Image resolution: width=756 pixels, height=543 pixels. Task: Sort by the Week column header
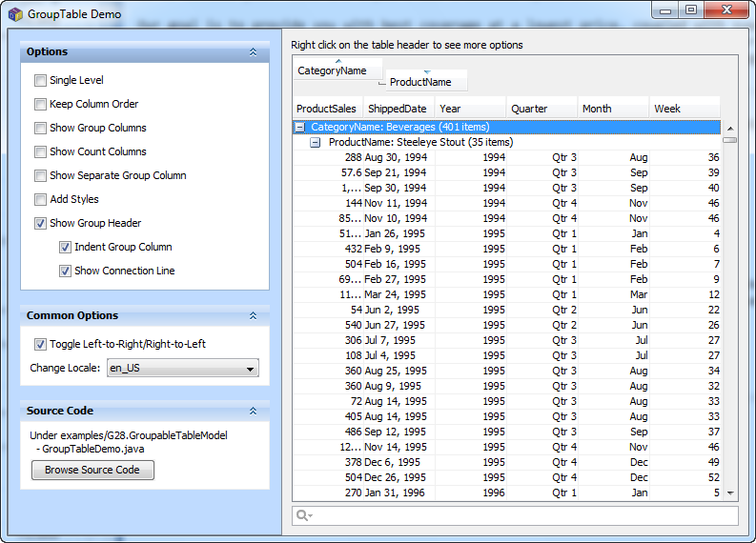click(x=685, y=109)
